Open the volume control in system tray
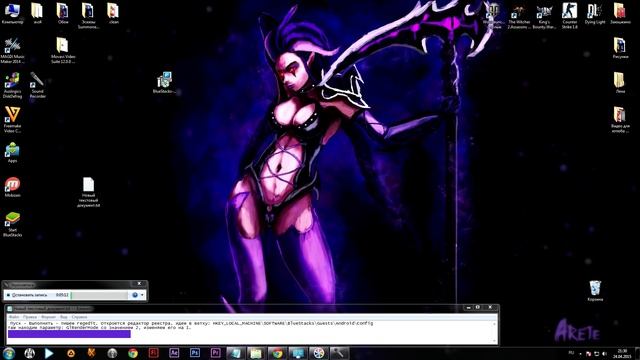The height and width of the screenshot is (360, 640). pos(604,353)
